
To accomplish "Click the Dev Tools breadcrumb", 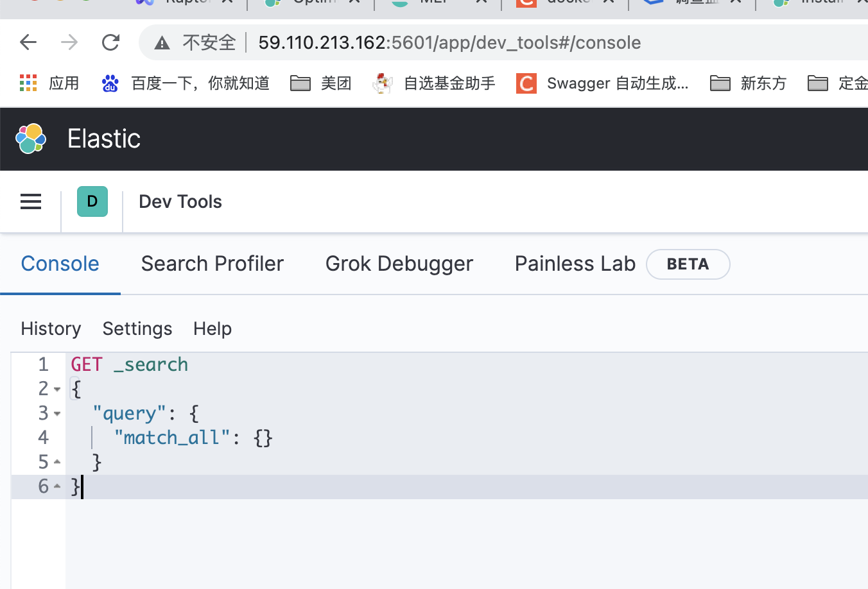I will [180, 201].
